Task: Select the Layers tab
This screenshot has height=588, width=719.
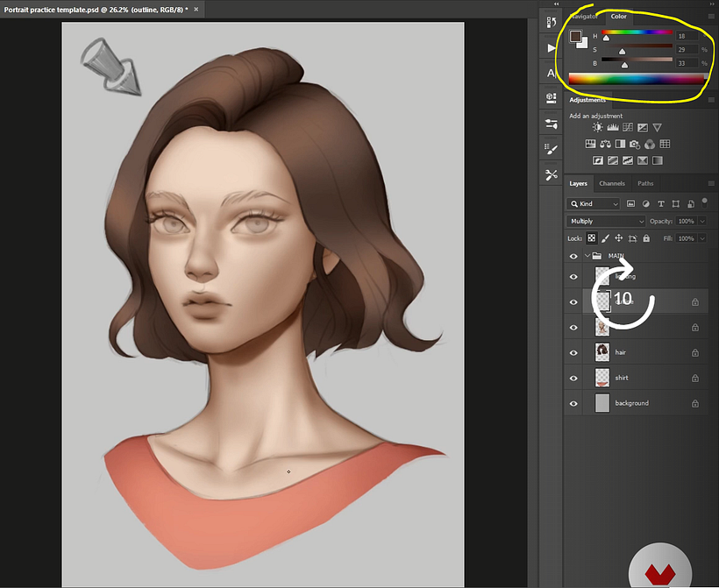Action: coord(578,183)
